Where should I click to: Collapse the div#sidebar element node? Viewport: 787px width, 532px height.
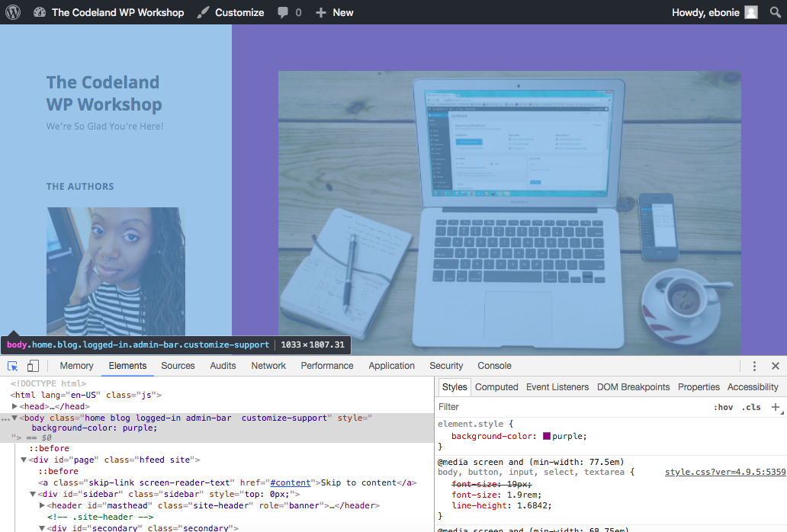point(33,494)
